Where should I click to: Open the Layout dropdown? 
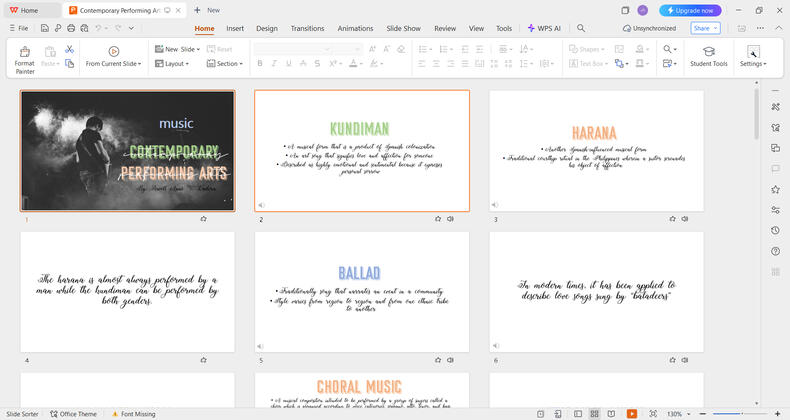[172, 63]
